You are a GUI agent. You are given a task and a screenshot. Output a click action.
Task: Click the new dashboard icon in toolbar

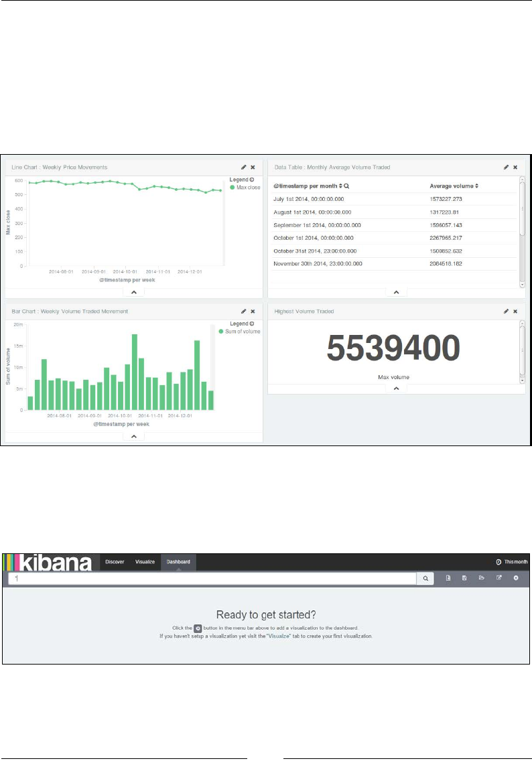tap(448, 578)
